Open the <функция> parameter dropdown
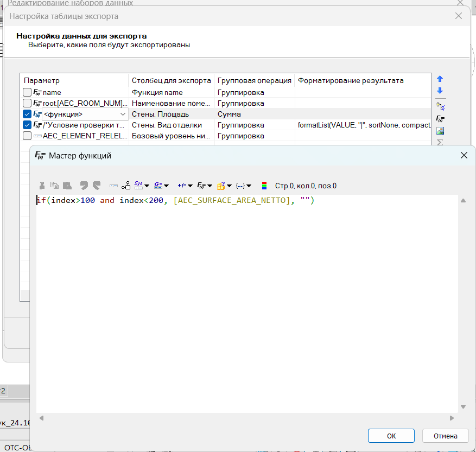 coord(123,114)
